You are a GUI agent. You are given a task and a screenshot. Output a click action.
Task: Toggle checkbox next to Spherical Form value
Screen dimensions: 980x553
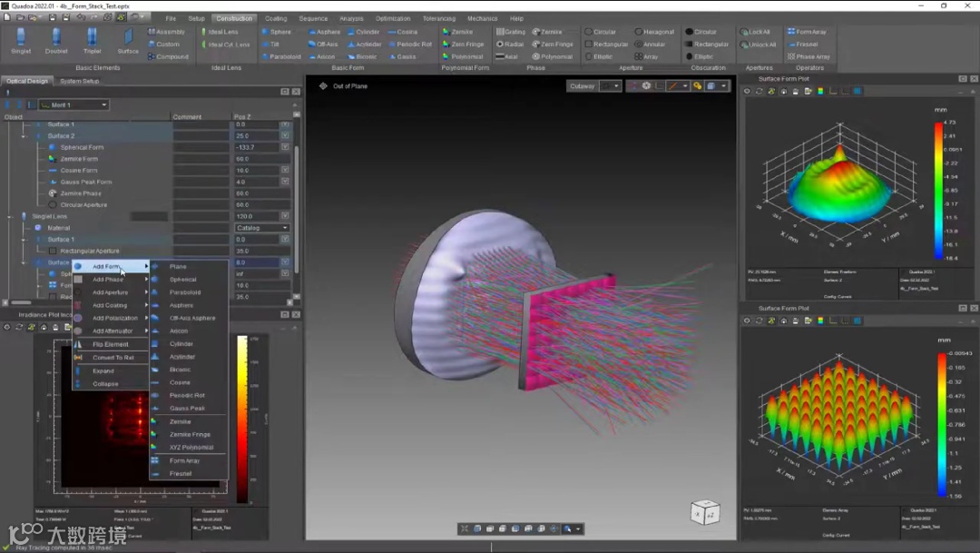(285, 147)
